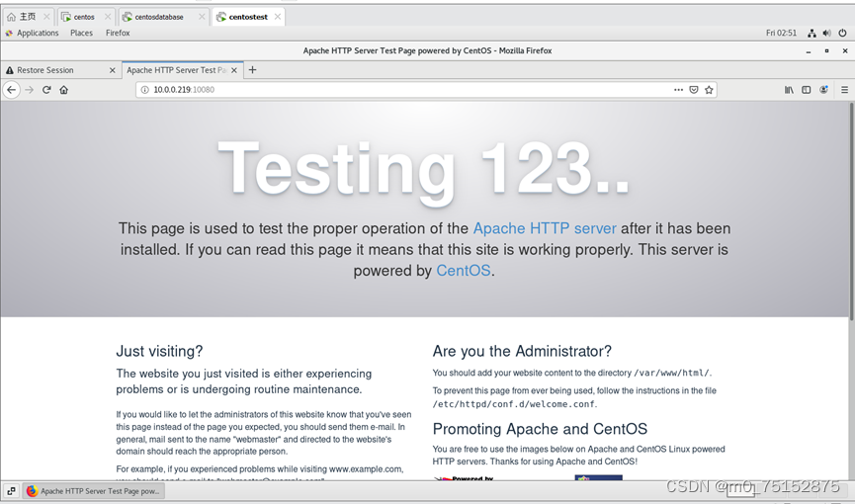This screenshot has height=504, width=855.
Task: Close the Firefox window
Action: click(845, 50)
